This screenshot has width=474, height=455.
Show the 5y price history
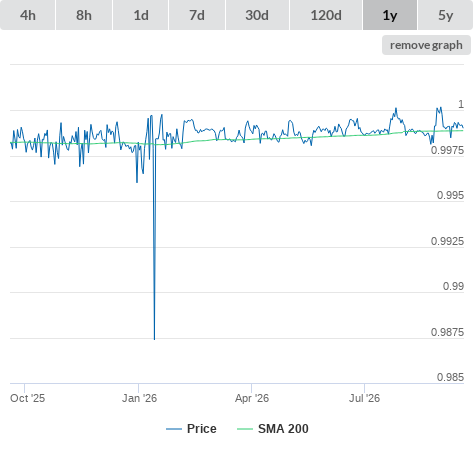coord(445,15)
